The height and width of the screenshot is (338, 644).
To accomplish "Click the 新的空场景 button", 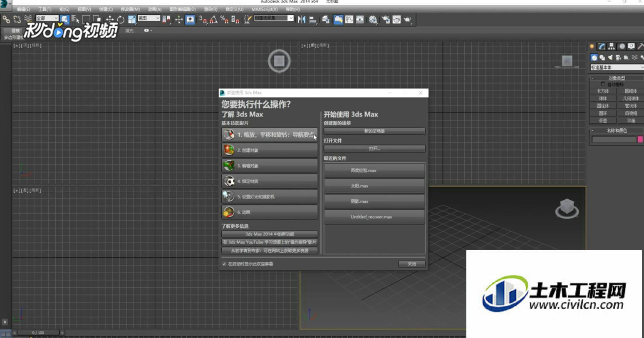I will (374, 131).
